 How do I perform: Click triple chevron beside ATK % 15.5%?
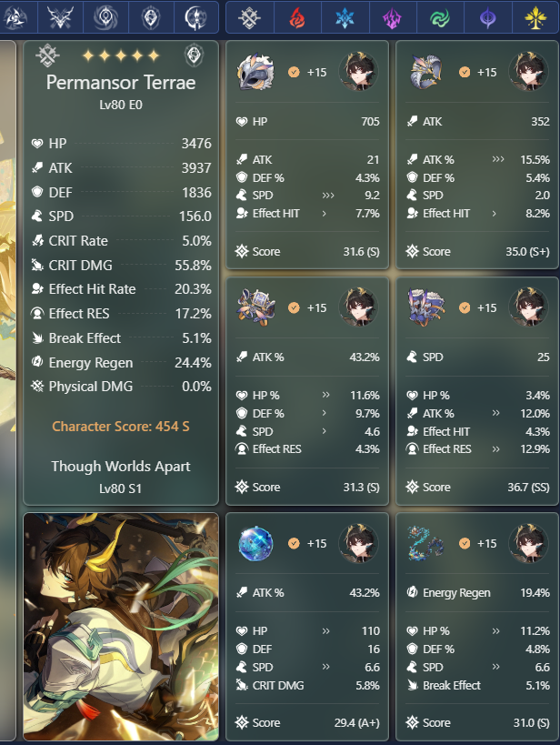pyautogui.click(x=498, y=159)
